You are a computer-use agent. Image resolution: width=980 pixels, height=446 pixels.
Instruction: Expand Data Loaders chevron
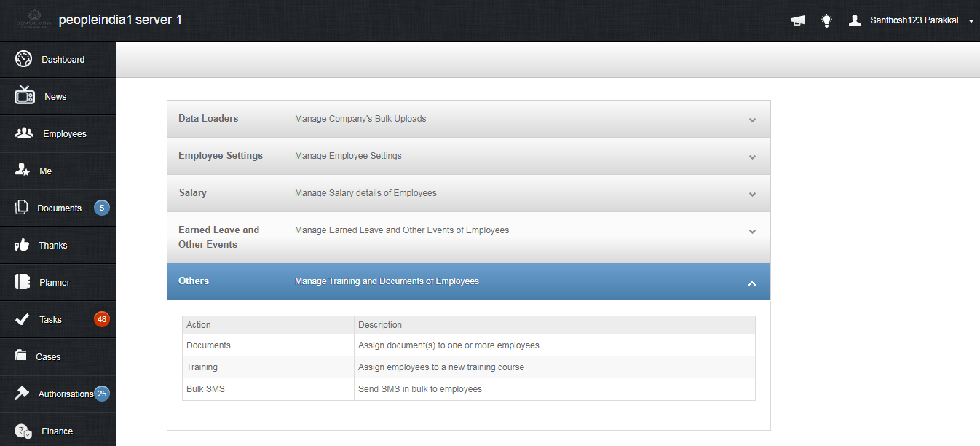pyautogui.click(x=752, y=120)
